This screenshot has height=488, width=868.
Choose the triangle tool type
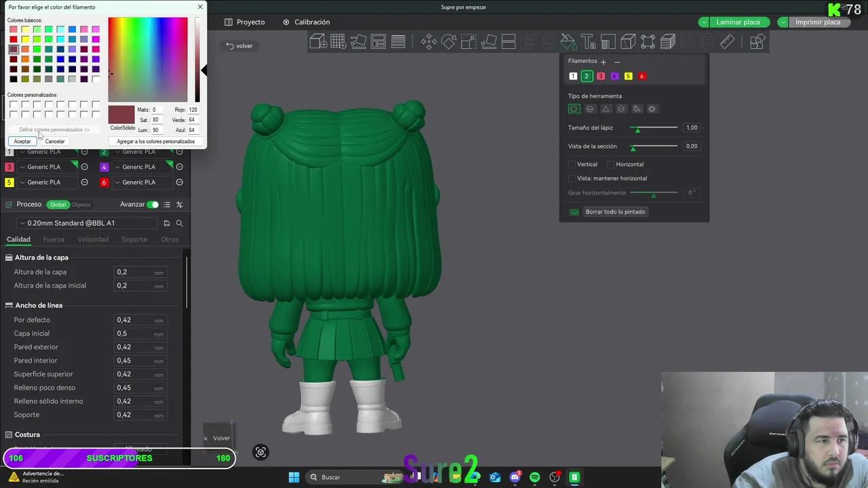tap(606, 109)
